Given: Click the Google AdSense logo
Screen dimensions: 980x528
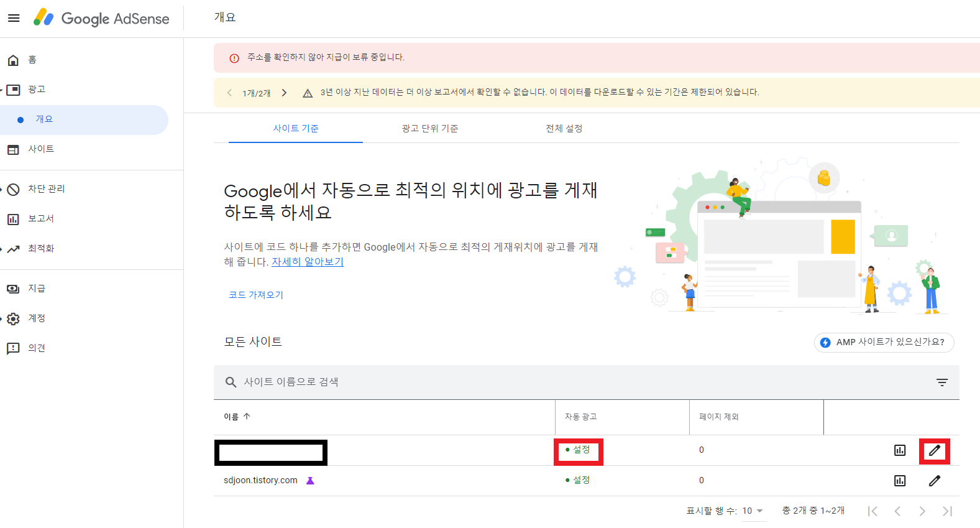Looking at the screenshot, I should pyautogui.click(x=101, y=18).
